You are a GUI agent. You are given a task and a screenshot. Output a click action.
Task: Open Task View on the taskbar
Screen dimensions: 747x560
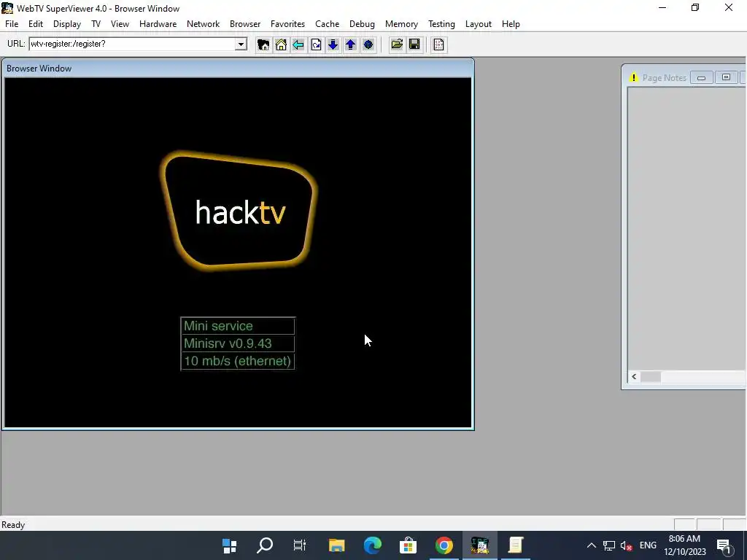click(x=300, y=545)
